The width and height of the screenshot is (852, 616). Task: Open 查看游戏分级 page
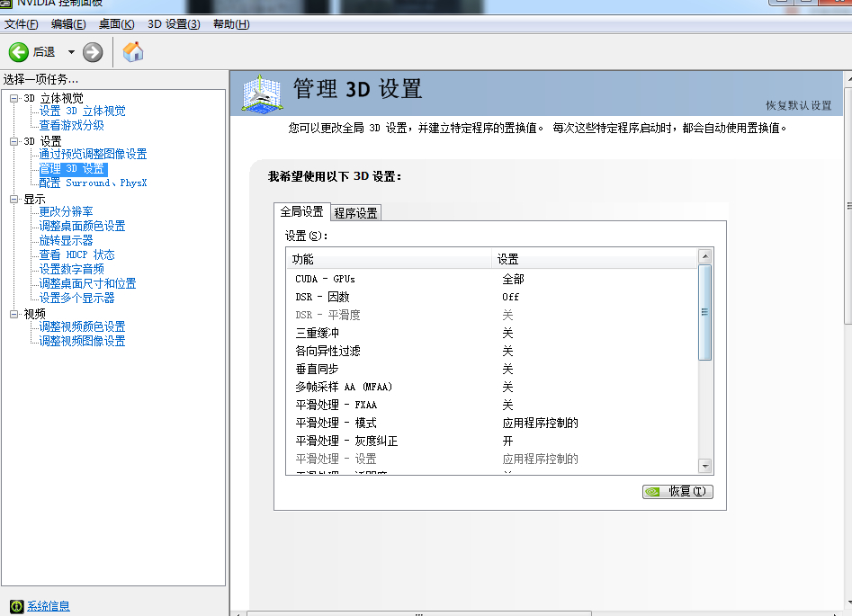(71, 126)
